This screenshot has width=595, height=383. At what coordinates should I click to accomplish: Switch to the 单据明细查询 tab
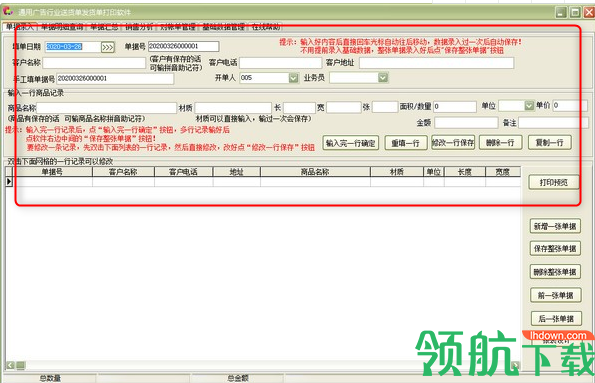tap(62, 27)
